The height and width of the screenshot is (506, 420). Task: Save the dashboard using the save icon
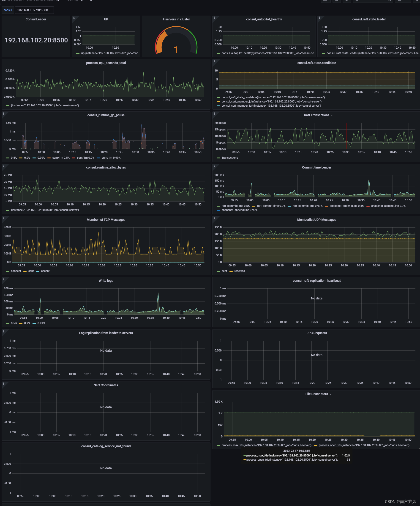click(x=336, y=1)
